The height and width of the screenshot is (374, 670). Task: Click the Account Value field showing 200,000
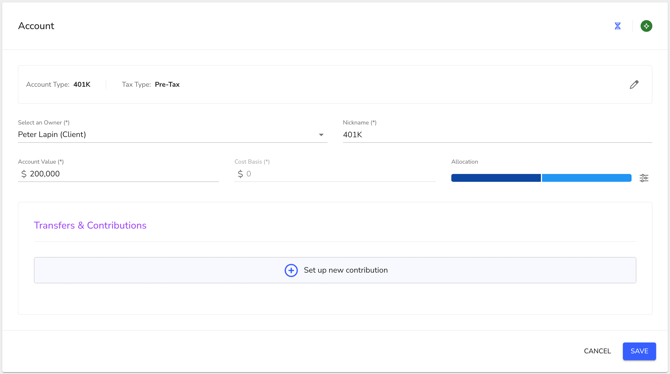coord(118,174)
